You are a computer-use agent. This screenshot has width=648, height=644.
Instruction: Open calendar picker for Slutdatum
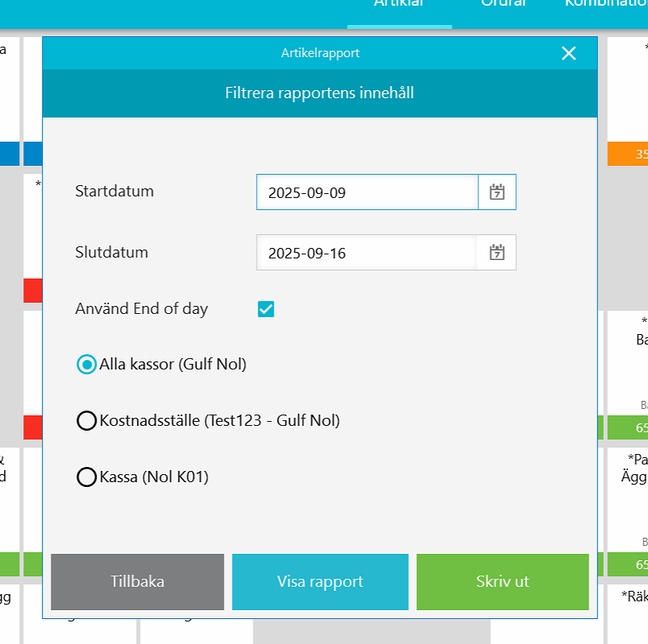point(497,253)
